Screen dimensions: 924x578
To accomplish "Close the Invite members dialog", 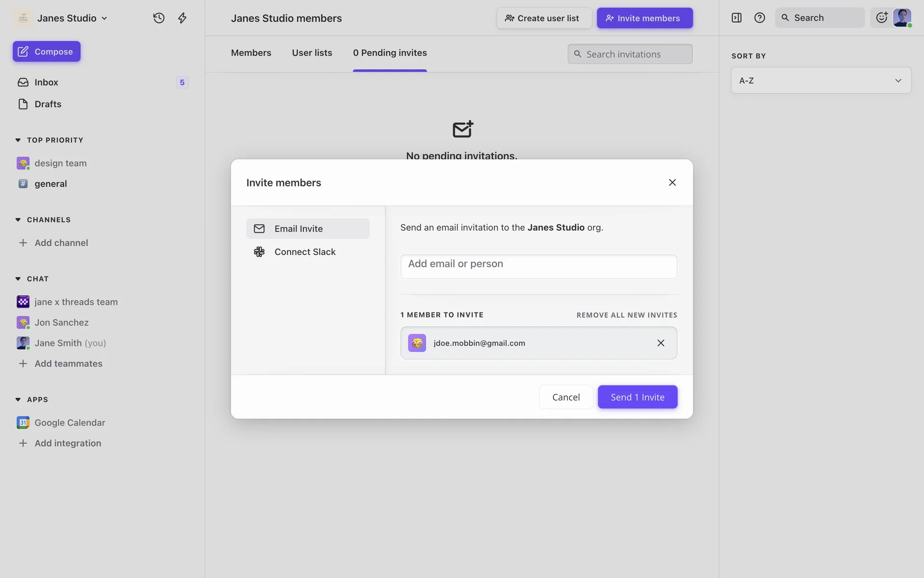I will (672, 183).
